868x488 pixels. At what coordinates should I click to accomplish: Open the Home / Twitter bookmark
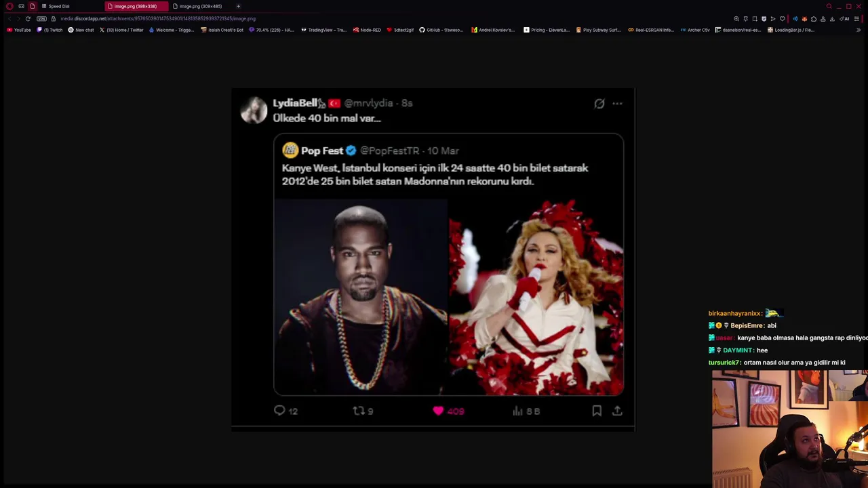pos(121,30)
